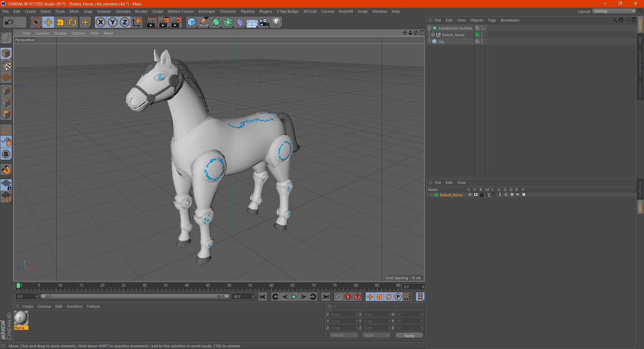
Task: Click Locked Workplane icon
Action: (6, 185)
